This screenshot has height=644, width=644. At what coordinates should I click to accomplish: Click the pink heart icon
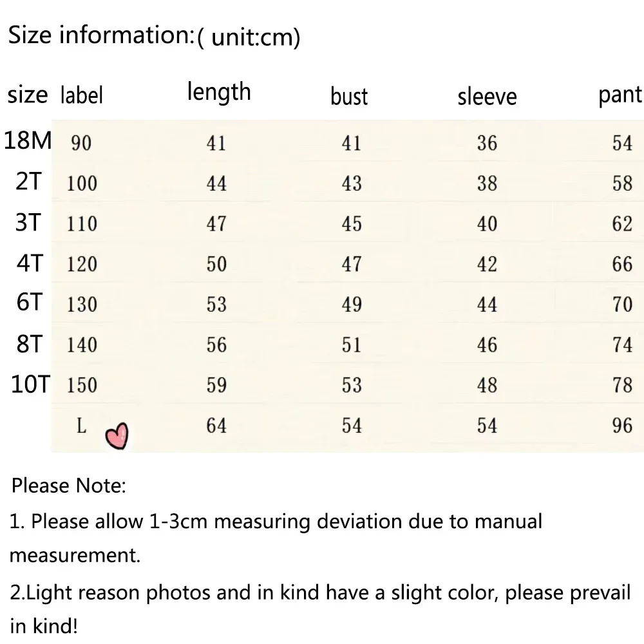pyautogui.click(x=117, y=436)
